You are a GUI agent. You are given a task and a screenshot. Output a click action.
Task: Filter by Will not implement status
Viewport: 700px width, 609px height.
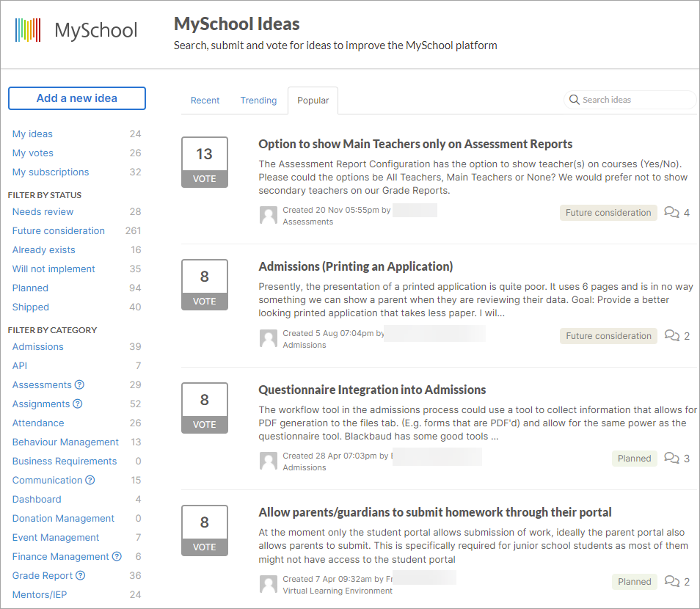[54, 269]
